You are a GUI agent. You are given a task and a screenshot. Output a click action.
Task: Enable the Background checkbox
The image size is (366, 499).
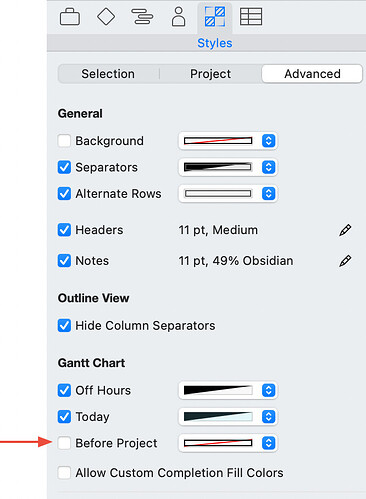point(64,140)
